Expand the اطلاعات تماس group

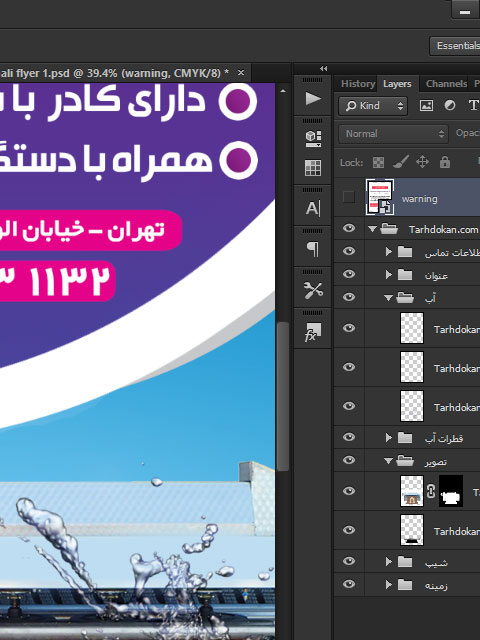(389, 252)
